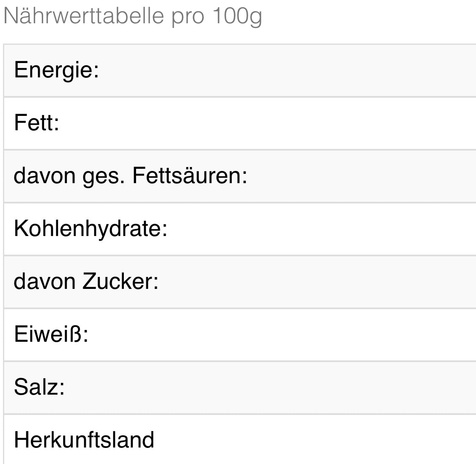The height and width of the screenshot is (464, 476).
Task: Click the empty value area of Energie row
Action: 338,70
